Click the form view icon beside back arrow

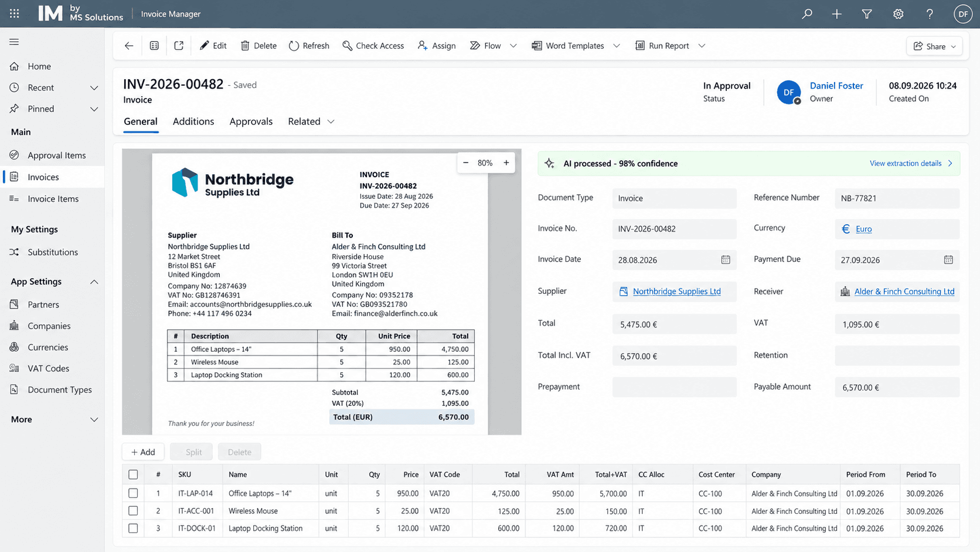click(x=154, y=45)
